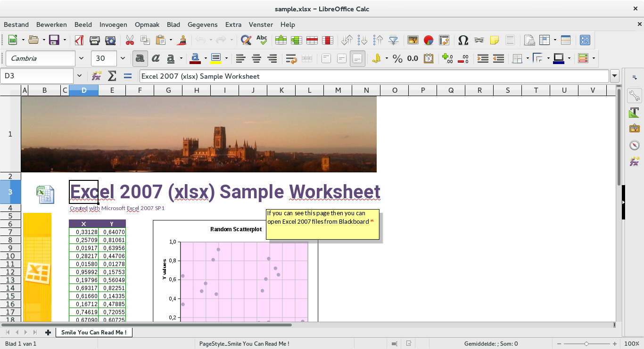Toggle Italic formatting
Image resolution: width=644 pixels, height=349 pixels.
(x=156, y=58)
